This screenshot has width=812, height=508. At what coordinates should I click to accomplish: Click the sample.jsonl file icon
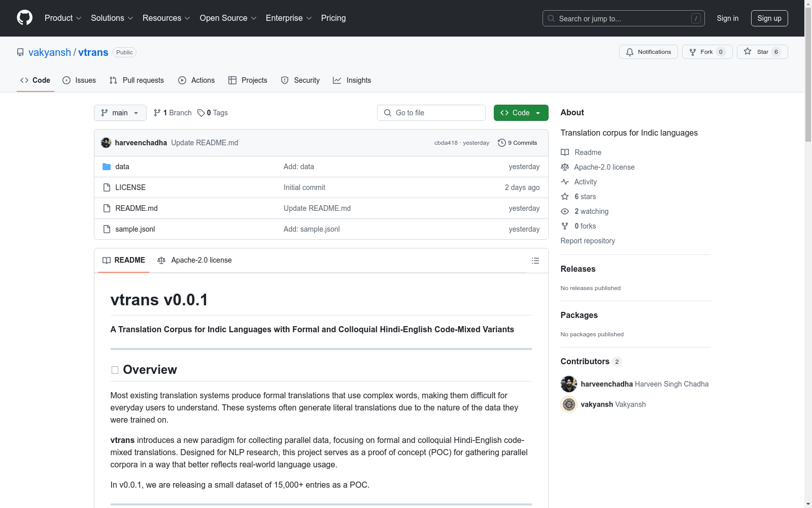pyautogui.click(x=107, y=229)
